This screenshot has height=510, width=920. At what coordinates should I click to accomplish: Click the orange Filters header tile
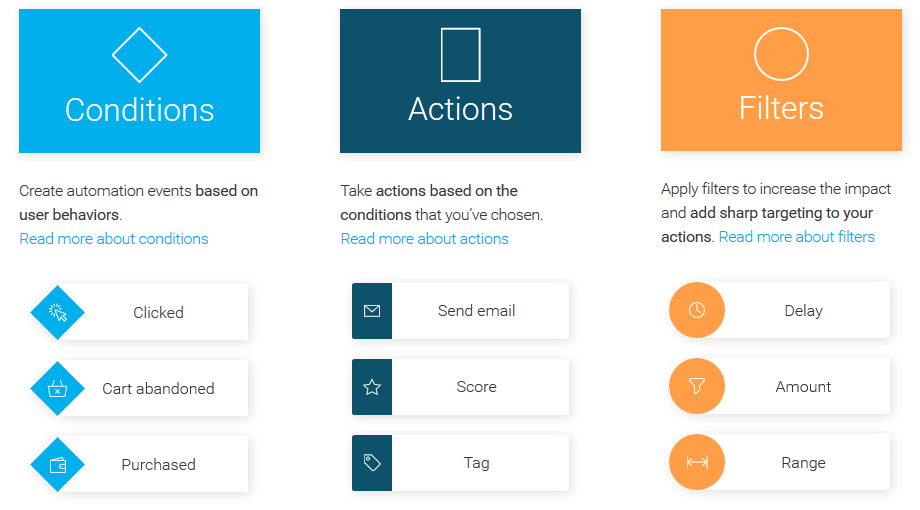click(781, 80)
